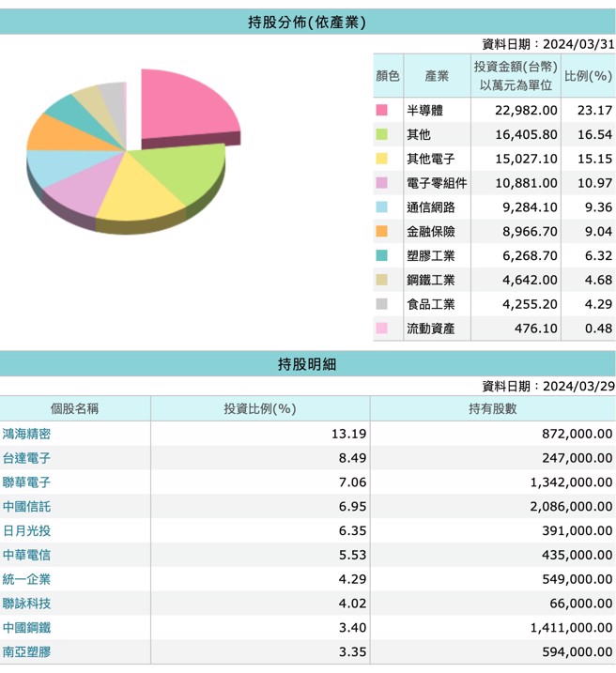This screenshot has width=616, height=673.
Task: Click the light pink 流動資產 legend swatch
Action: pos(381,329)
